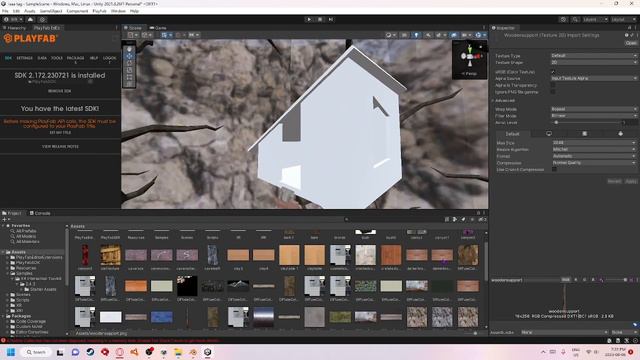Toggle sRGB (Color Texture) checkbox
The image size is (640, 360).
[x=553, y=72]
